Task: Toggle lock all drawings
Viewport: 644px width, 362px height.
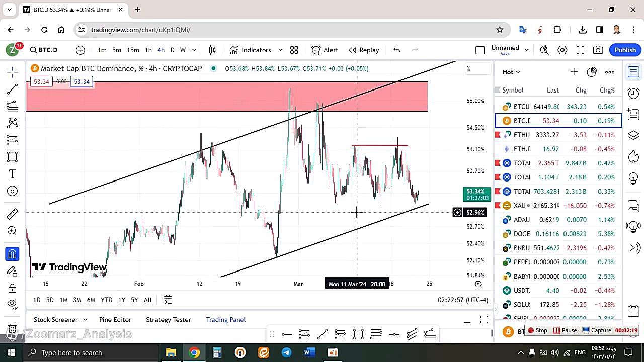Action: (13, 288)
